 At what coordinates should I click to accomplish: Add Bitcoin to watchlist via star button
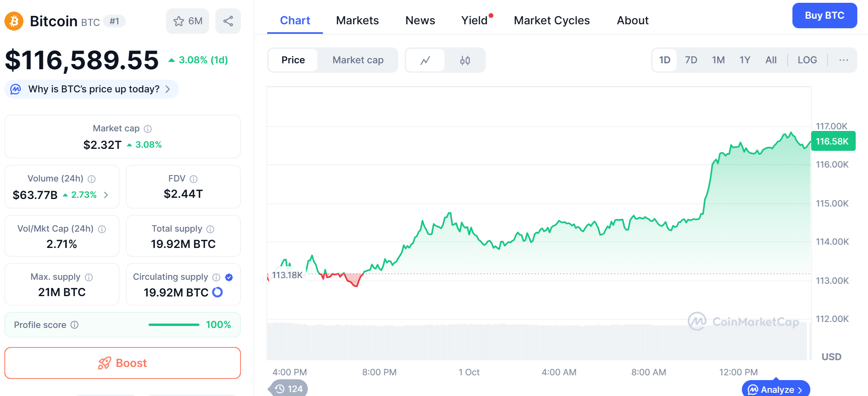pos(188,21)
